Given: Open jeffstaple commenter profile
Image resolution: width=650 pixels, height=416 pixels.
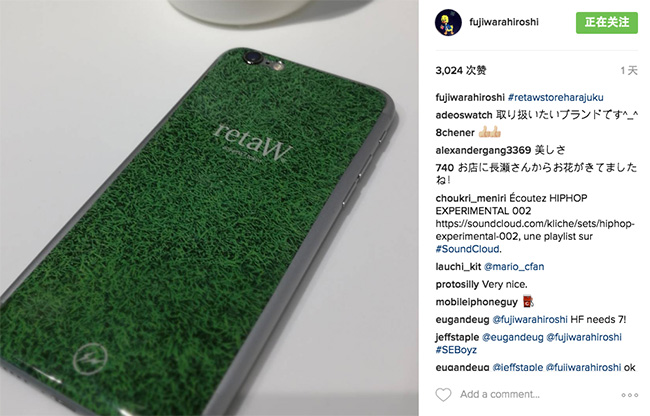Looking at the screenshot, I should [x=457, y=337].
